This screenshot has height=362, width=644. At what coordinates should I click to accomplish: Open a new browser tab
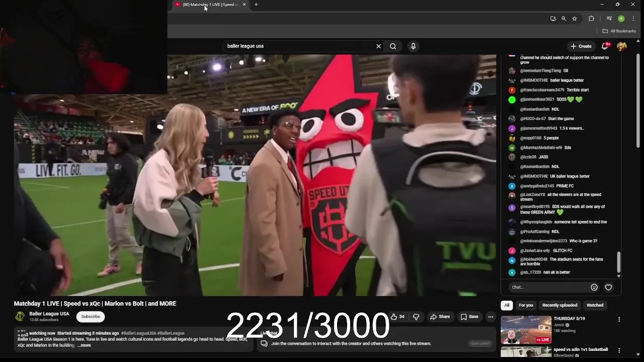pyautogui.click(x=256, y=5)
